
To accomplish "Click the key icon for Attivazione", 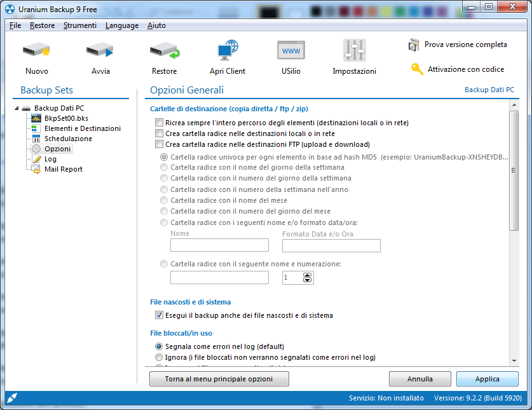I will pos(417,69).
